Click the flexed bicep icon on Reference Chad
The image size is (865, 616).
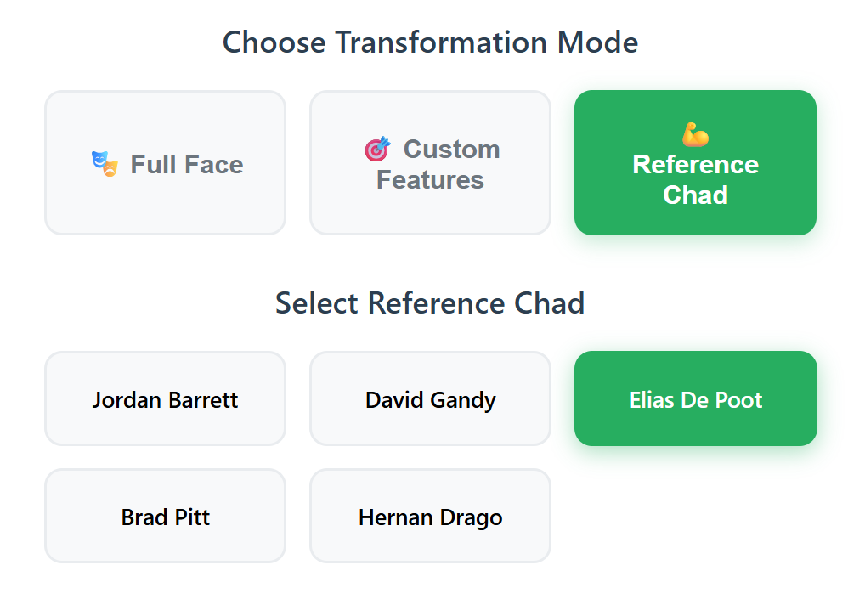point(695,134)
